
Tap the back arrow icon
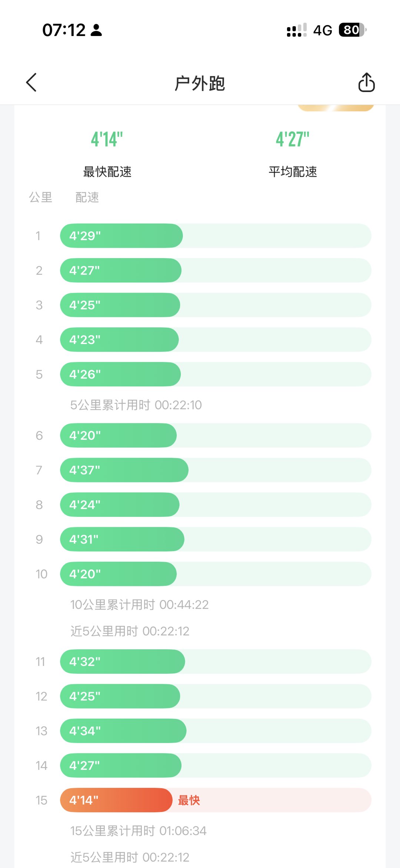tap(31, 82)
